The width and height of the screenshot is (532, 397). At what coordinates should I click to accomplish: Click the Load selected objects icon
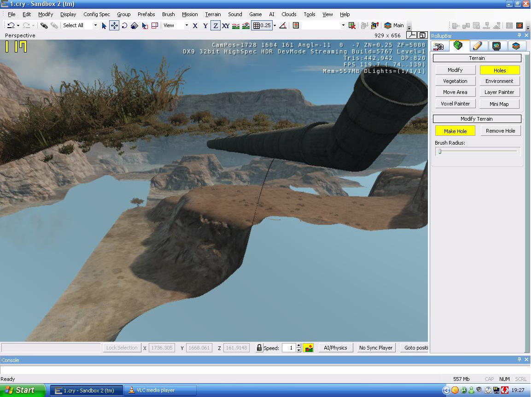374,25
